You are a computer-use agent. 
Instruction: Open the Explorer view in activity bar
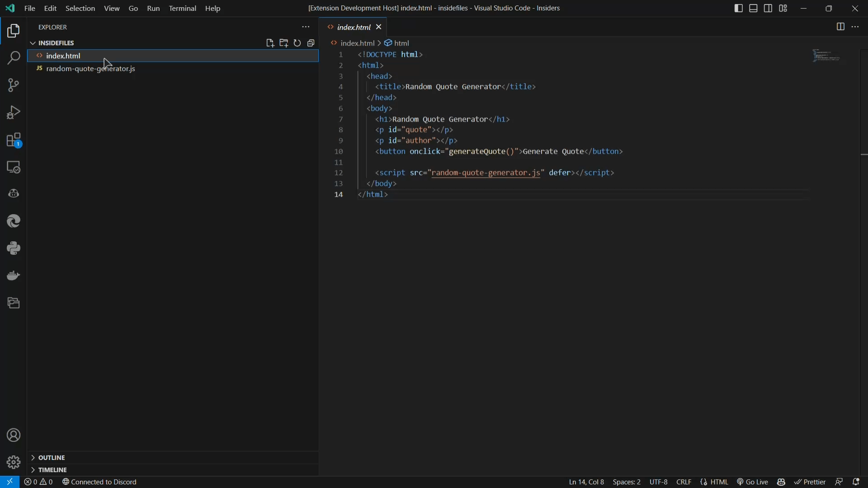click(x=14, y=31)
